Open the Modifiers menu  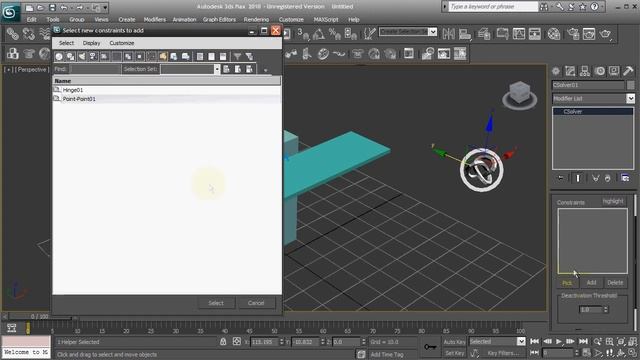[x=155, y=19]
